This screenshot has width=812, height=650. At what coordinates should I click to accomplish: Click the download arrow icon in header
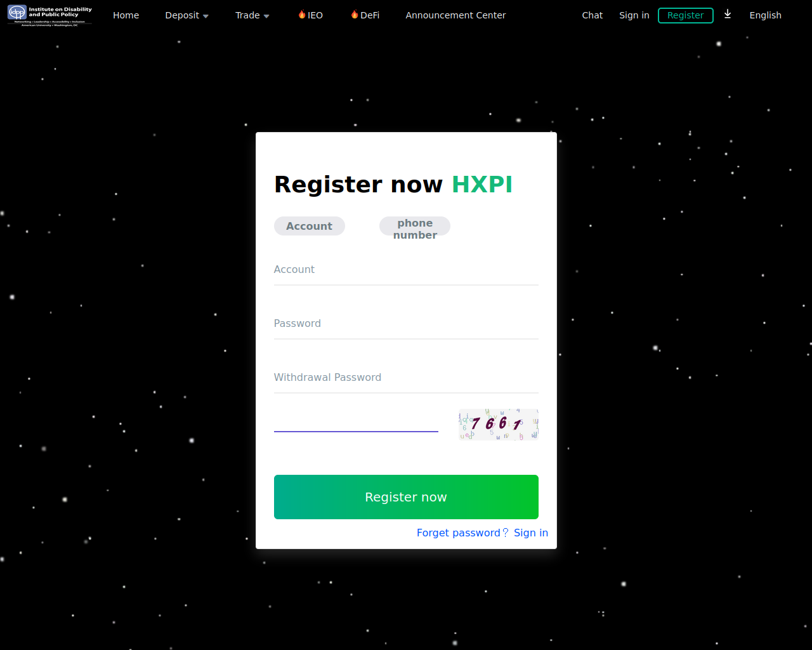click(x=728, y=14)
